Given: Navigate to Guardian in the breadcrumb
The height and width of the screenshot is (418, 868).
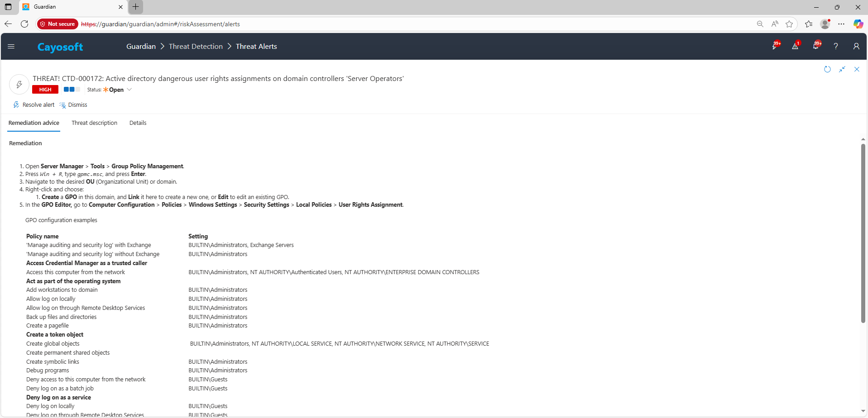Looking at the screenshot, I should click(x=141, y=47).
